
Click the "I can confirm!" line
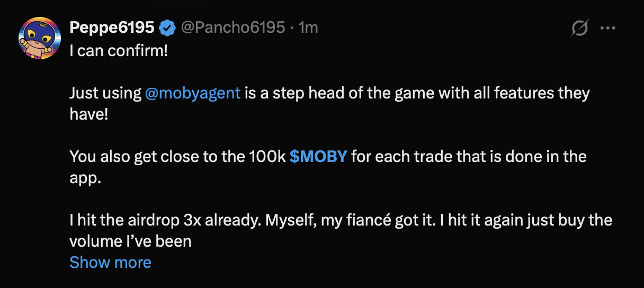(119, 52)
